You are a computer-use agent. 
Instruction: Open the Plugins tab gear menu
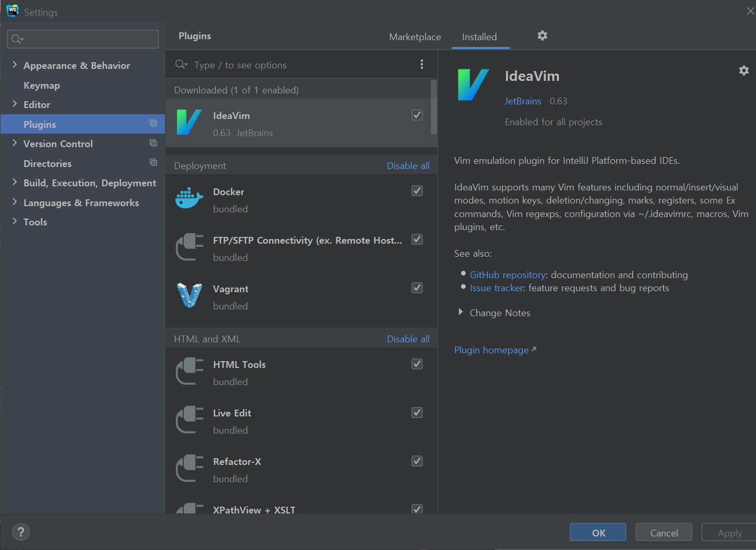(x=542, y=35)
